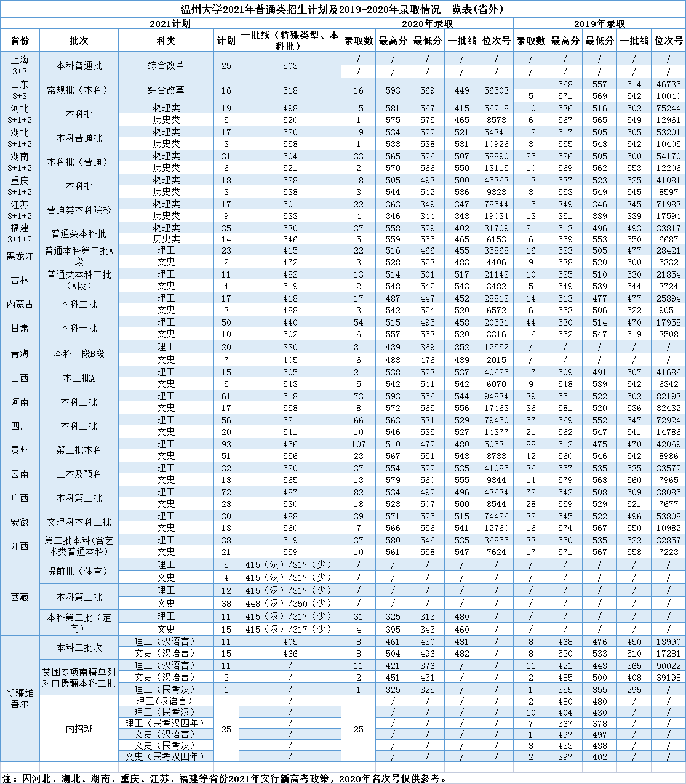The width and height of the screenshot is (686, 784).
Task: Click the 107 admissions count for 贵州
Action: tap(358, 444)
